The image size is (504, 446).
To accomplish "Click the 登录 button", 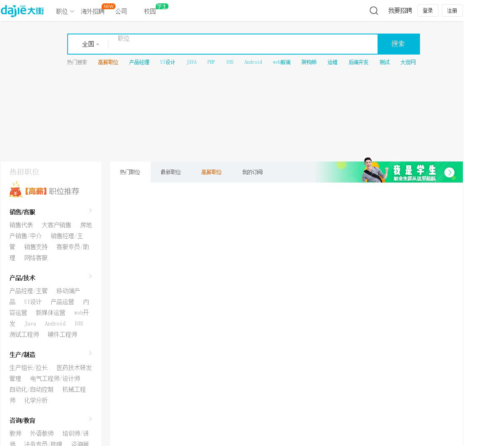I will [428, 10].
